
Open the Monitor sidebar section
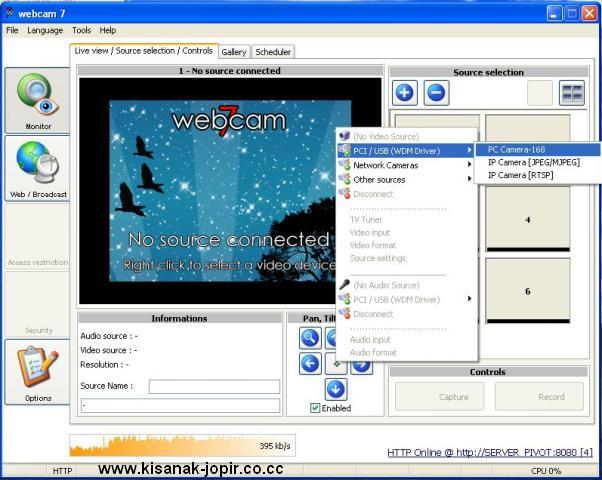tap(37, 101)
